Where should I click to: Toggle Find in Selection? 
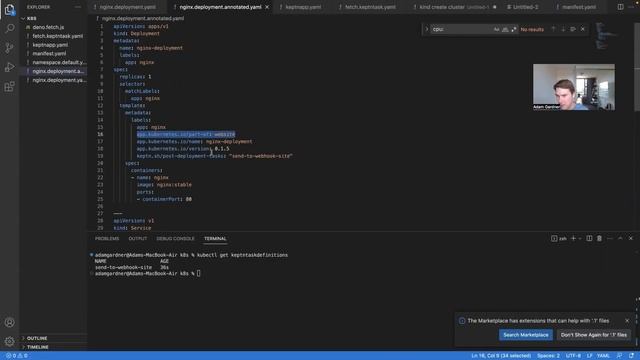pos(573,29)
